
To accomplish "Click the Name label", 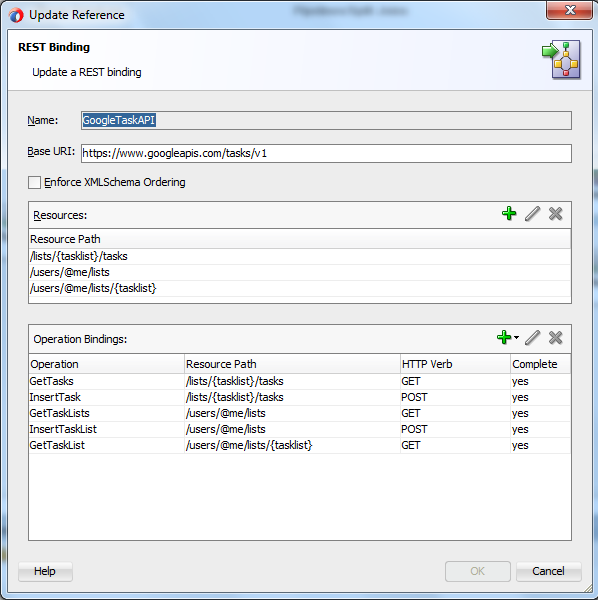I will pyautogui.click(x=42, y=121).
